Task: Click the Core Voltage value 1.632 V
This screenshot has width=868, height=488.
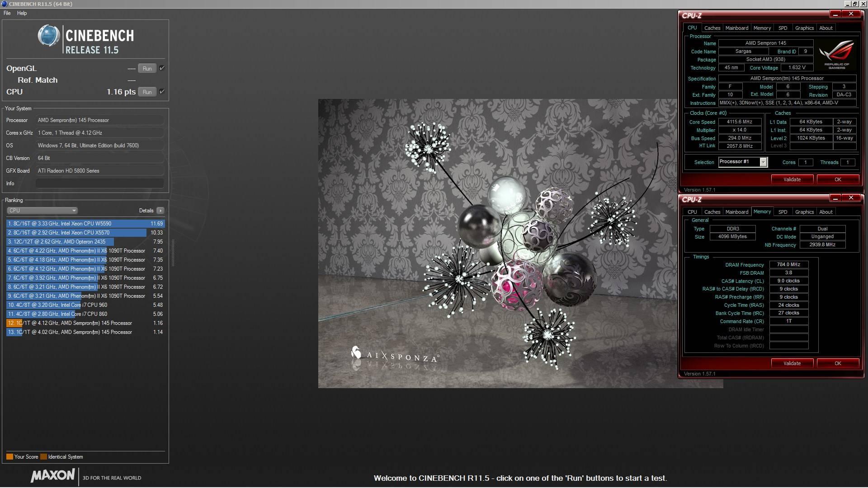Action: point(797,68)
